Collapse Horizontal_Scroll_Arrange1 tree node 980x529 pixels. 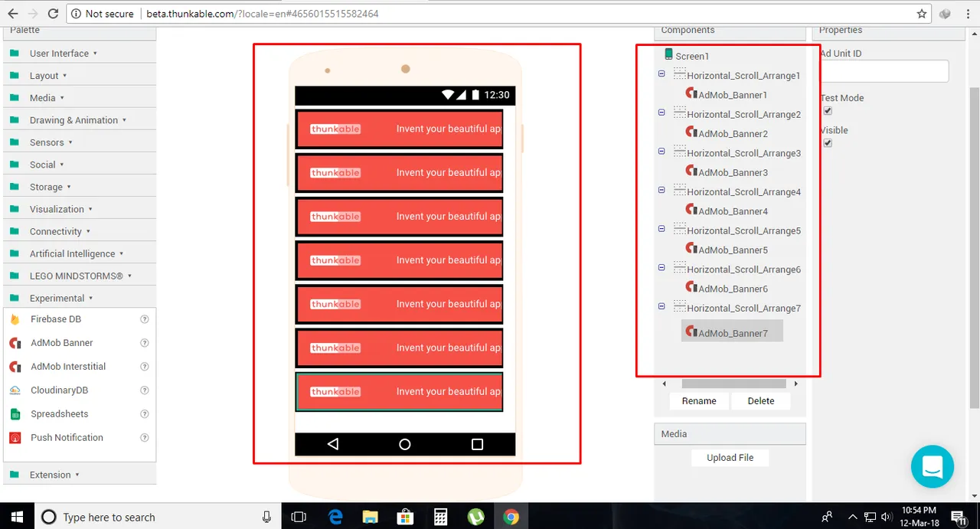tap(661, 73)
